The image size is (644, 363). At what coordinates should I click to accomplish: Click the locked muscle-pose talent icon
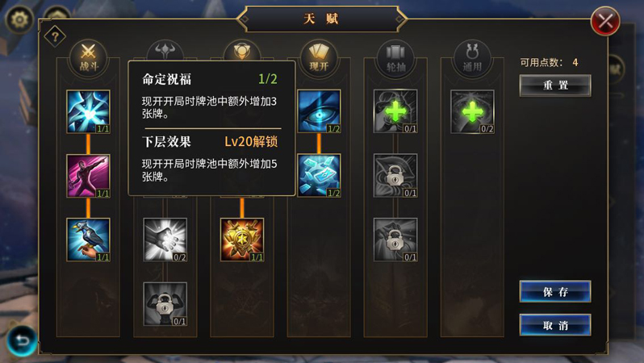pyautogui.click(x=165, y=304)
